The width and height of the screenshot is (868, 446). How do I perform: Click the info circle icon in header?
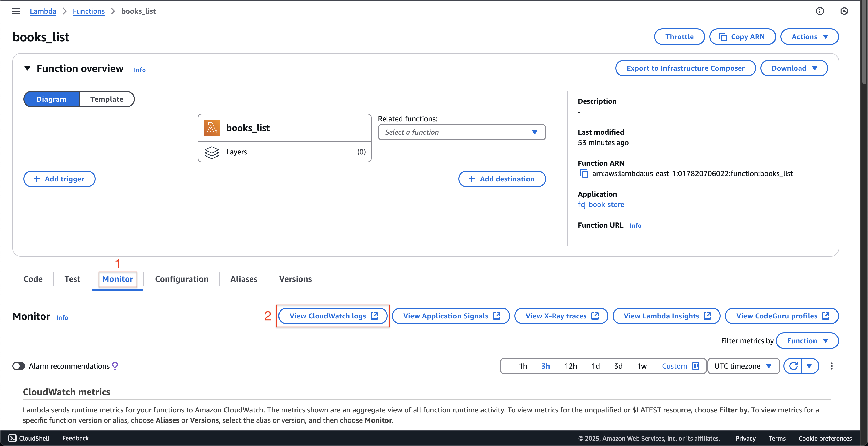(x=820, y=11)
